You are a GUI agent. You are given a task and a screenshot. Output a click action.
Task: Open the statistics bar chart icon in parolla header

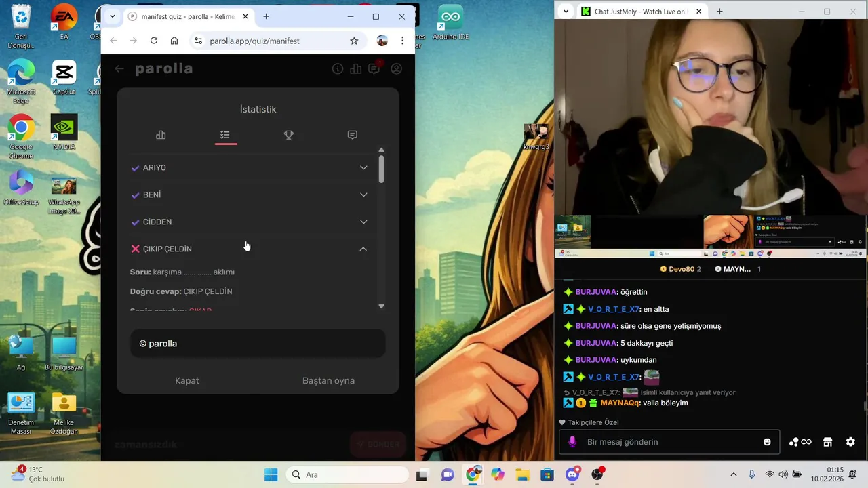point(356,68)
